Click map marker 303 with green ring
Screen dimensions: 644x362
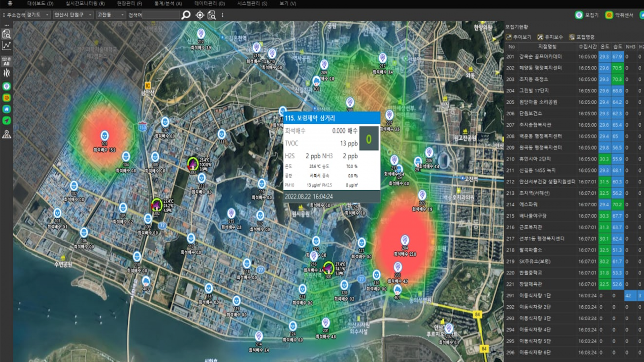point(193,164)
